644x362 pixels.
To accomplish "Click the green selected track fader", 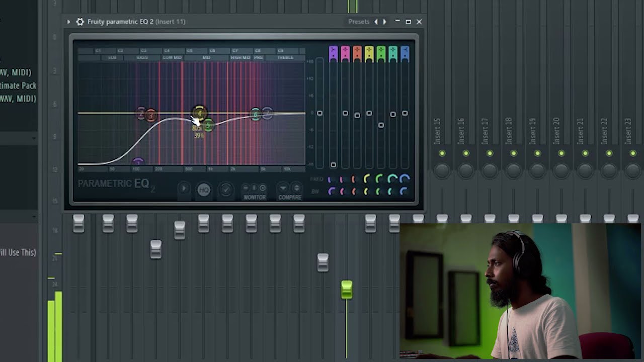I will point(347,290).
